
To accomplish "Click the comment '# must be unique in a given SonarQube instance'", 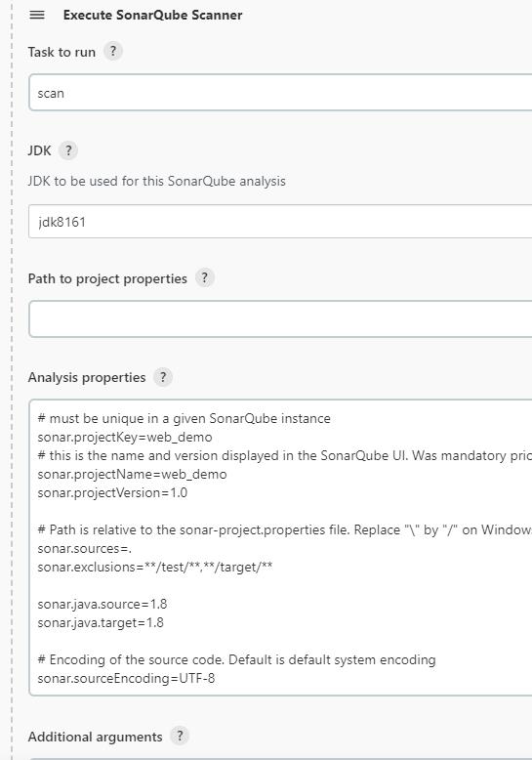I will (184, 418).
